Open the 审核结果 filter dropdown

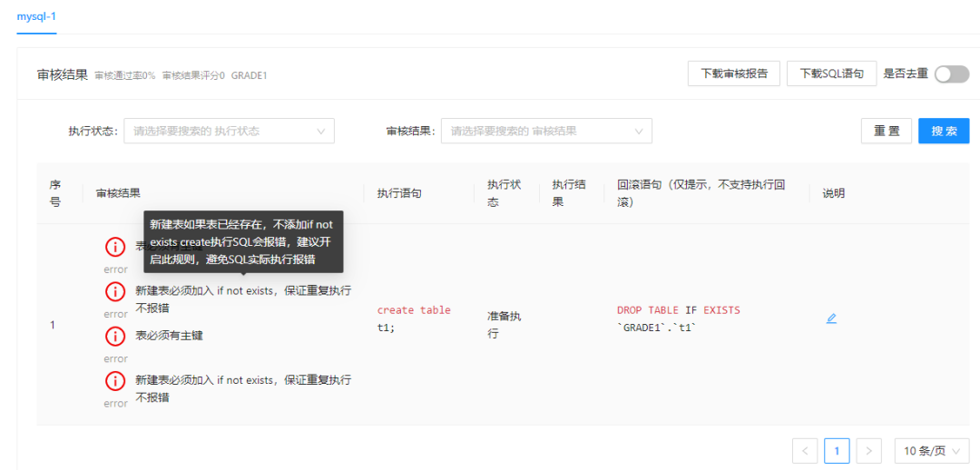click(x=546, y=132)
